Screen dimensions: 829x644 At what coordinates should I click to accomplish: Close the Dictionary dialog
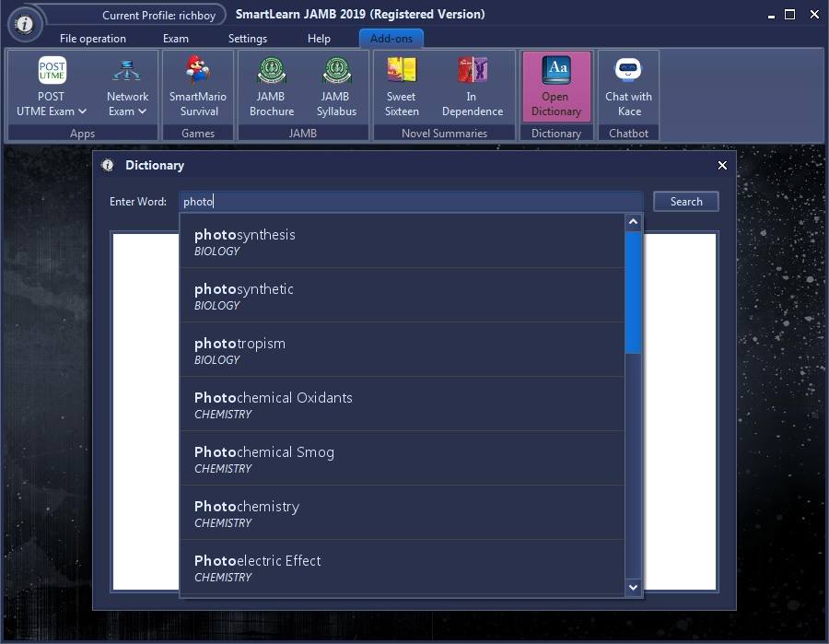coord(722,166)
